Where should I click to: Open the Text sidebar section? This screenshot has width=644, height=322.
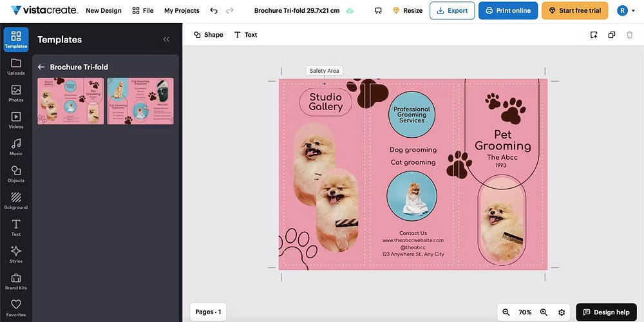[16, 228]
